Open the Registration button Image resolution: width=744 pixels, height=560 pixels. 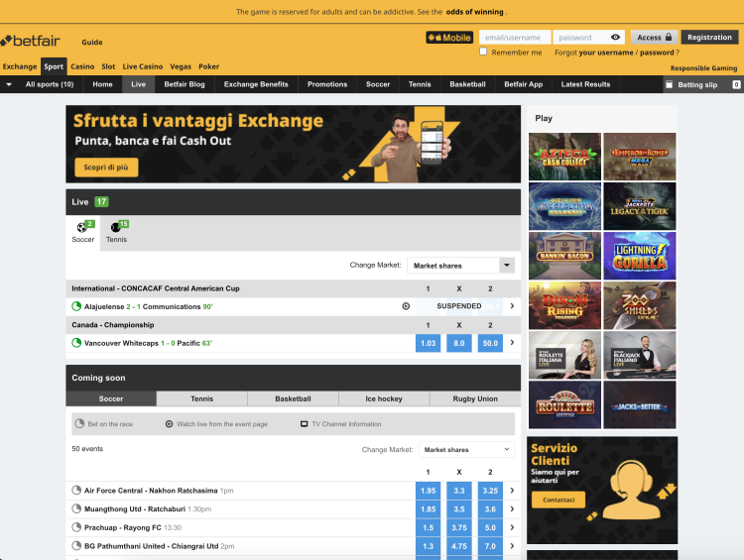click(709, 37)
